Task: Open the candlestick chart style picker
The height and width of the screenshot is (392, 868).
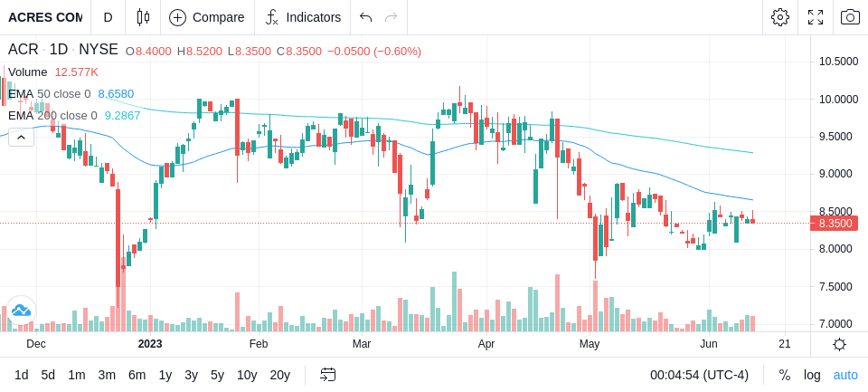Action: (143, 17)
